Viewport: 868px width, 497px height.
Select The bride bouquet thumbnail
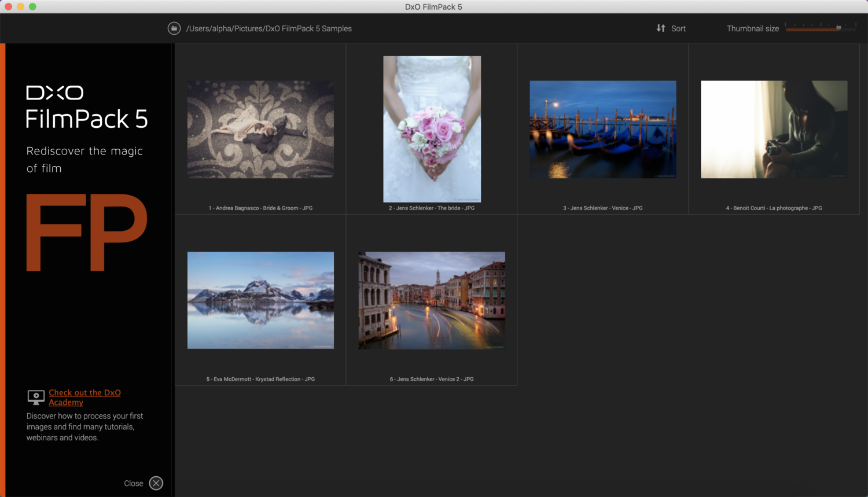click(x=432, y=129)
